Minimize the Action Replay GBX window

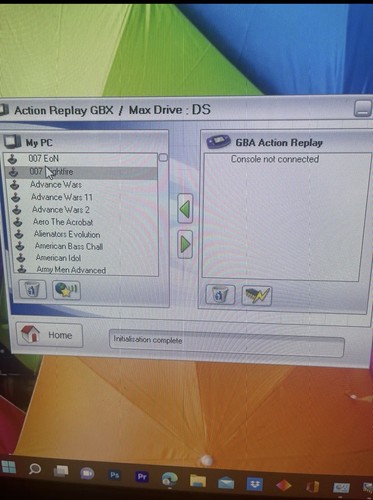tap(363, 108)
